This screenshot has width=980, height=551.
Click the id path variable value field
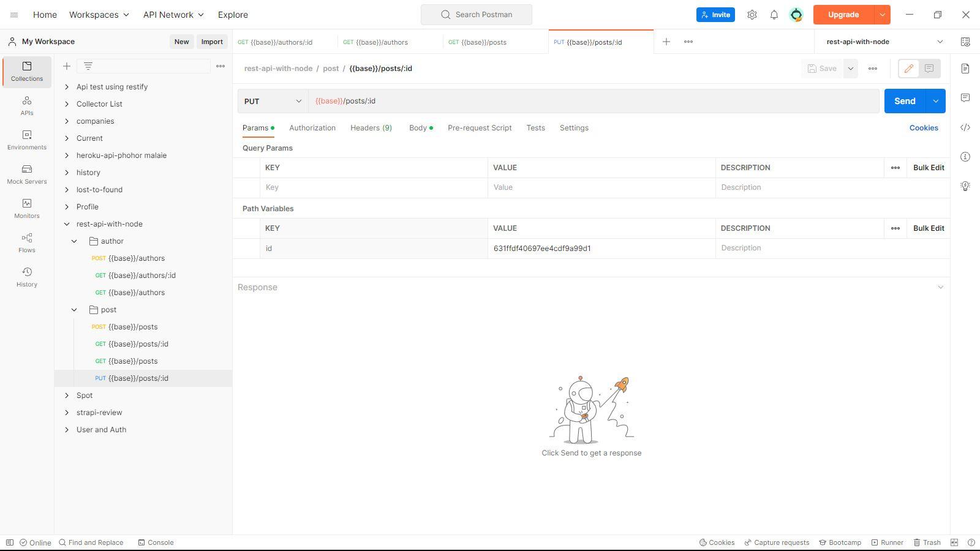601,249
